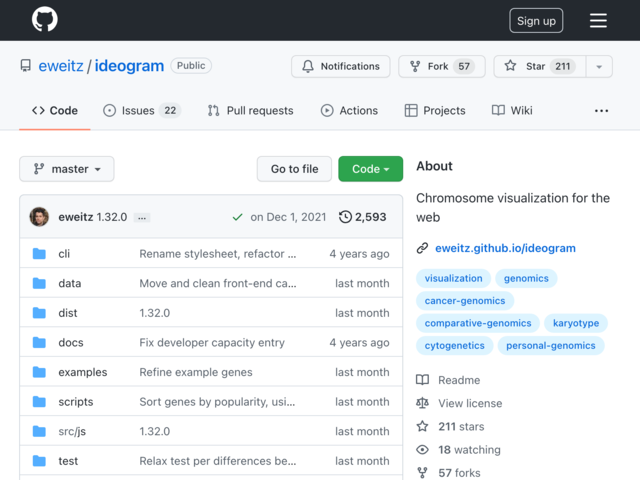Open the eweitz owner profile link
Image resolution: width=640 pixels, height=480 pixels.
tap(61, 66)
